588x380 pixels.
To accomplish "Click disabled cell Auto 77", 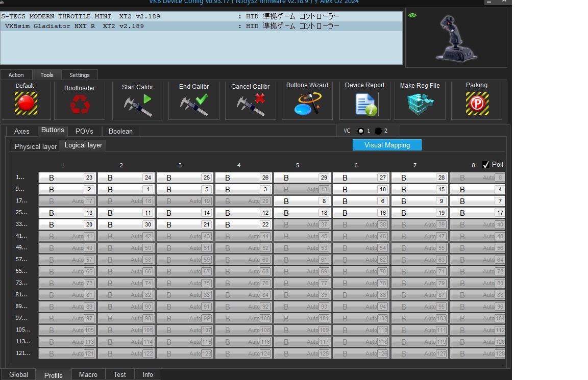I will [302, 283].
